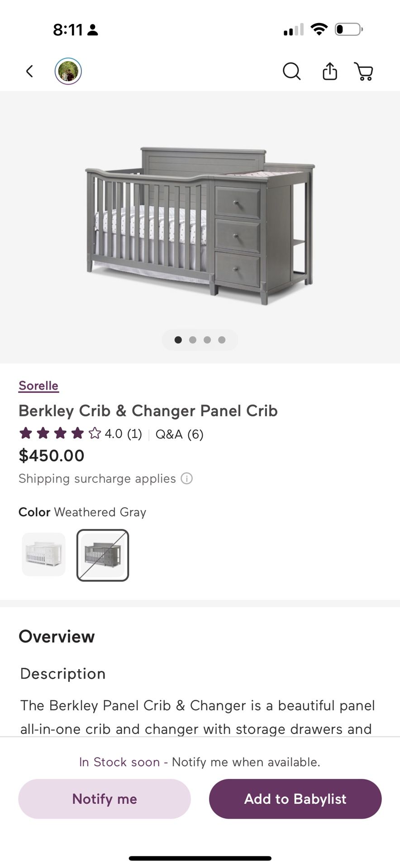Tap the back arrow icon
Viewport: 400px width, 868px height.
click(30, 71)
